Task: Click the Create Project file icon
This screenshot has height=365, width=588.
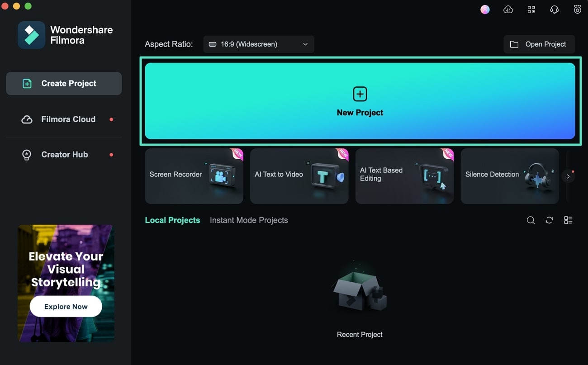Action: coord(27,84)
